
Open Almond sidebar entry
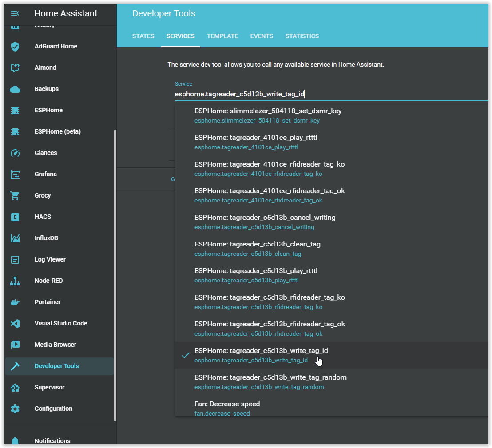60,68
